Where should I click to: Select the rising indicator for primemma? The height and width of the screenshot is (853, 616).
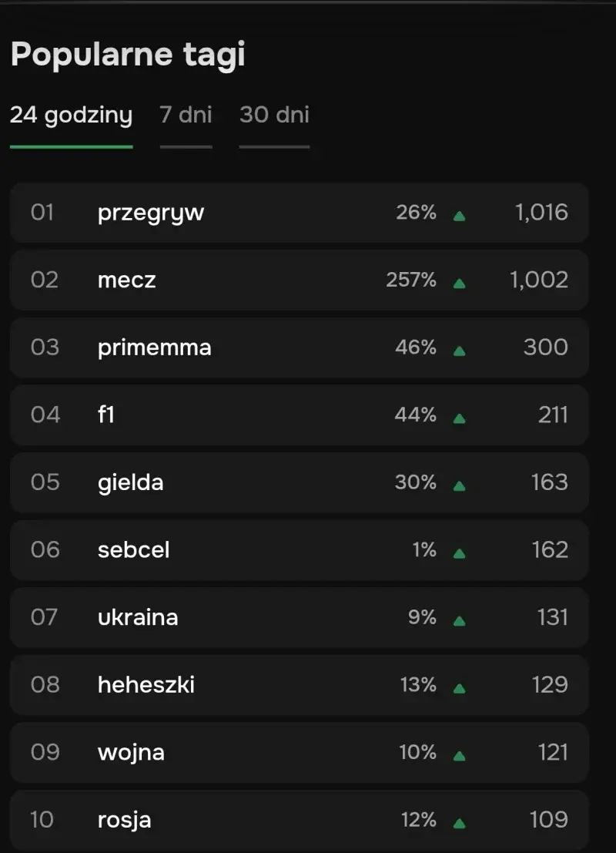[459, 349]
